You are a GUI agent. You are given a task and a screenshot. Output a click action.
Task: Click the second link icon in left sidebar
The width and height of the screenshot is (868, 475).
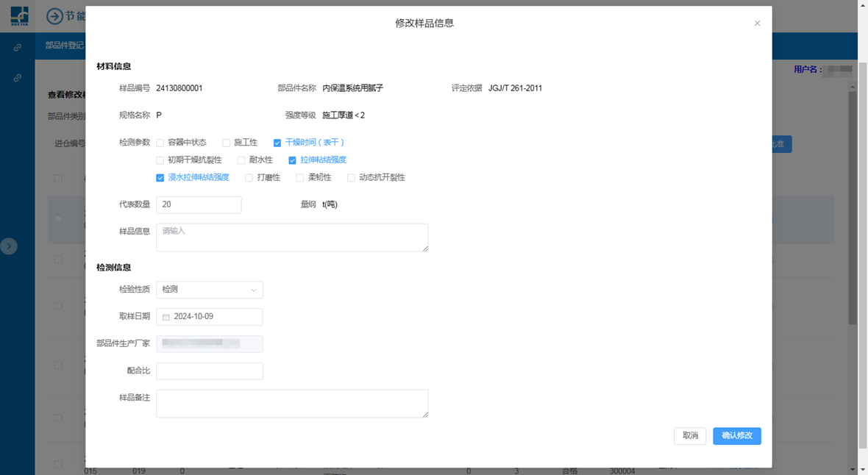point(18,78)
